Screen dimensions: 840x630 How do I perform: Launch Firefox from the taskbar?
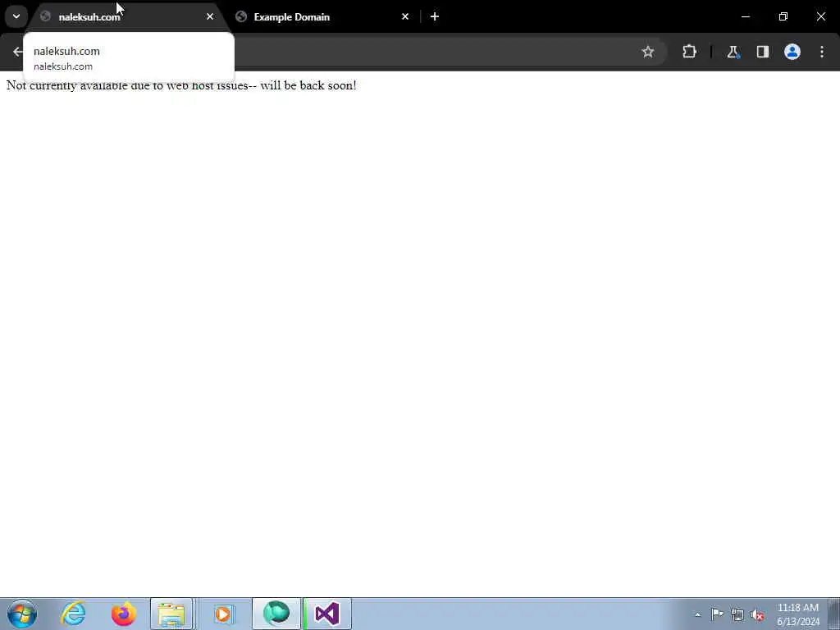tap(123, 614)
